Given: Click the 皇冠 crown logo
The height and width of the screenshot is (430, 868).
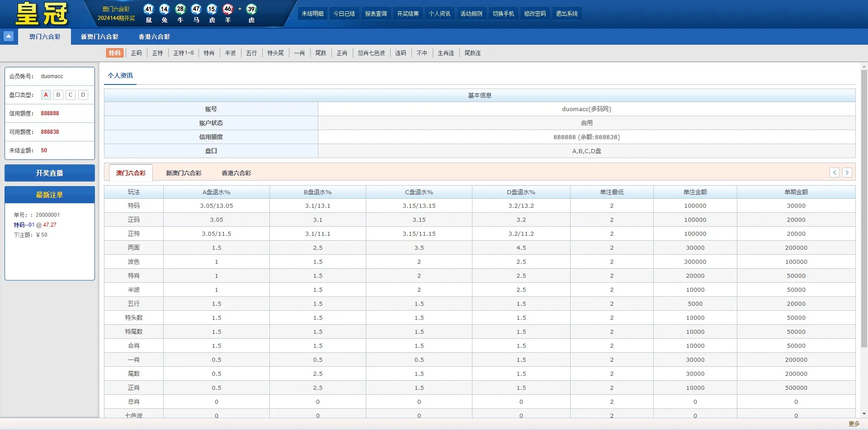Looking at the screenshot, I should click(41, 13).
